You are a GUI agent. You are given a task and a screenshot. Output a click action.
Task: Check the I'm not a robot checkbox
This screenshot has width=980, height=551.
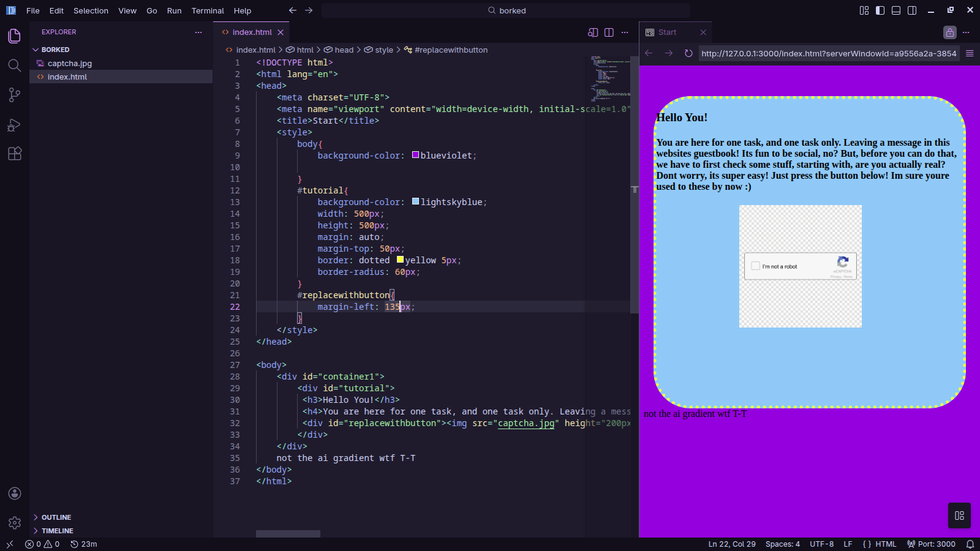[x=756, y=266]
